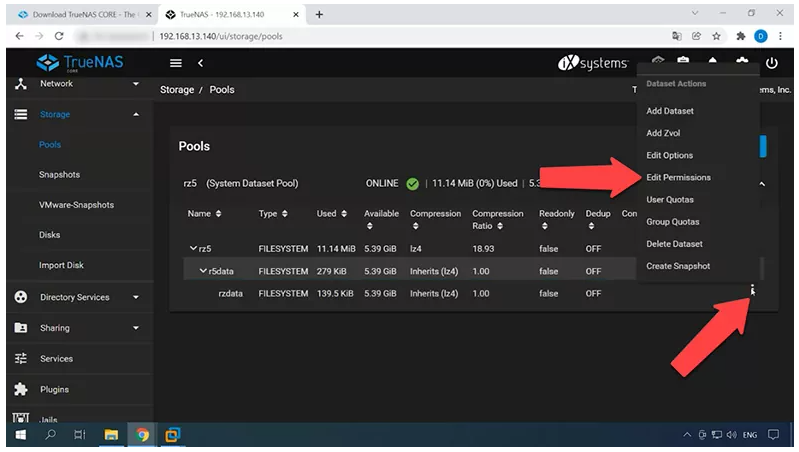Open Windows notification center
799x452 pixels.
click(774, 435)
